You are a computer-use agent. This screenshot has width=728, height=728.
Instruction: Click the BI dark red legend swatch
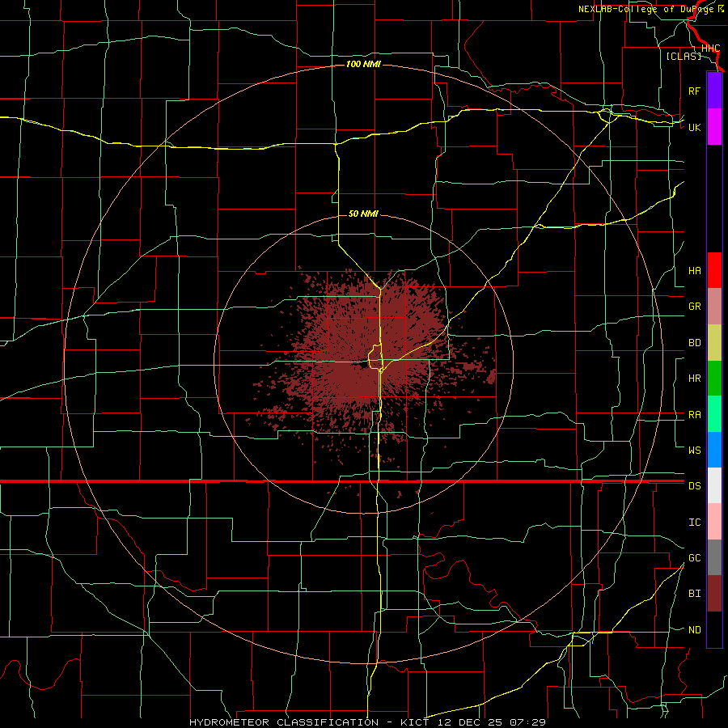[714, 594]
